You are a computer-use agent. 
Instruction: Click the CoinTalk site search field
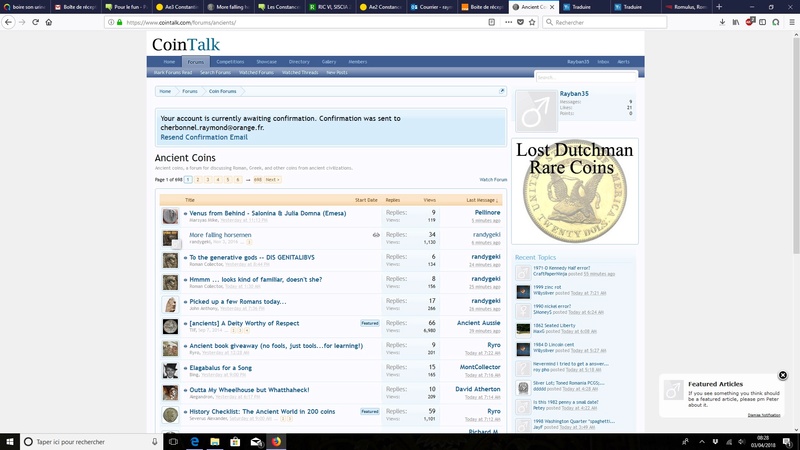(586, 77)
